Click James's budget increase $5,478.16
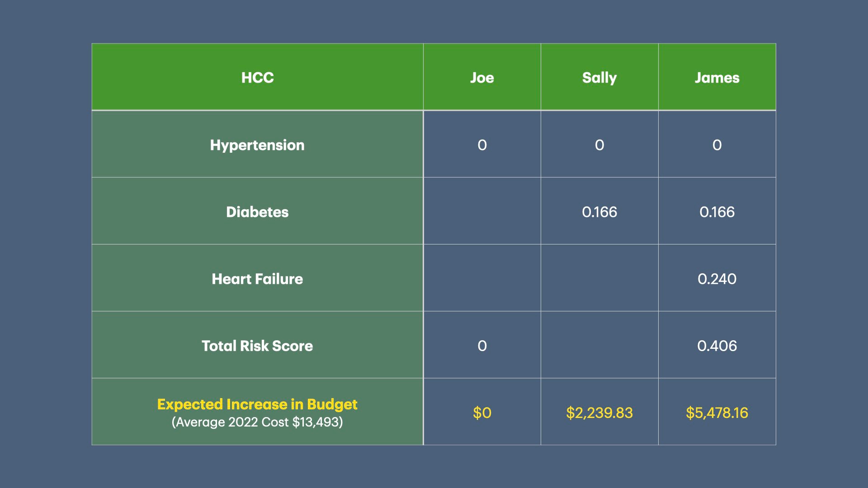This screenshot has width=868, height=488. 717,413
